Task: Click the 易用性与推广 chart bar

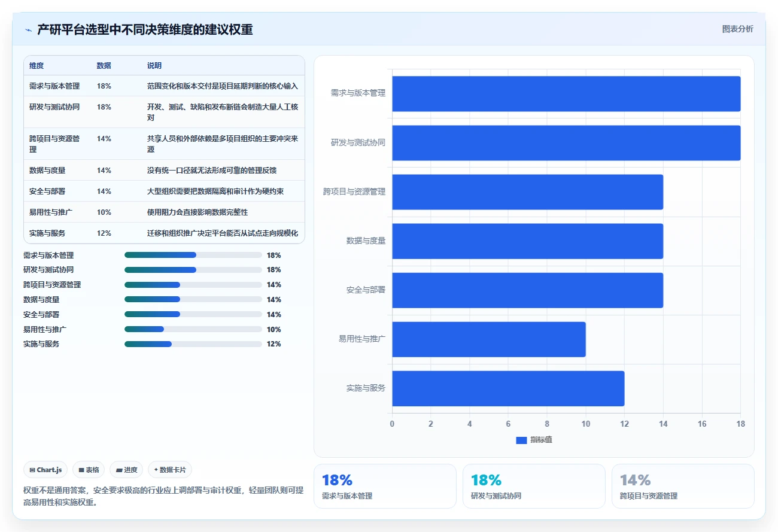Action: [x=489, y=339]
